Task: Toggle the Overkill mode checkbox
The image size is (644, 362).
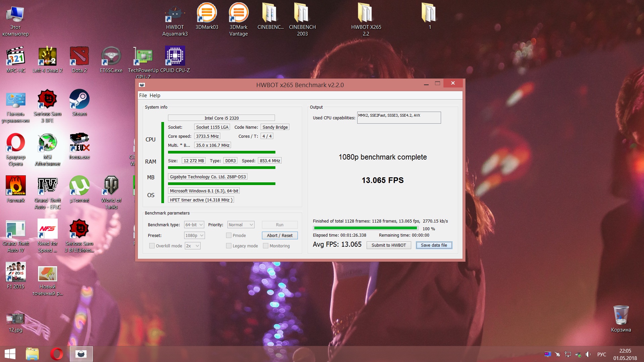Action: point(152,246)
